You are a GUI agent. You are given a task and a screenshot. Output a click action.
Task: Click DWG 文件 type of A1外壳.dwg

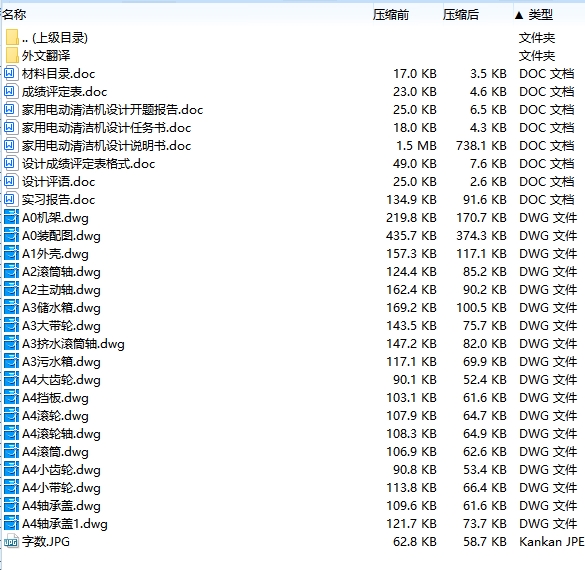point(548,253)
